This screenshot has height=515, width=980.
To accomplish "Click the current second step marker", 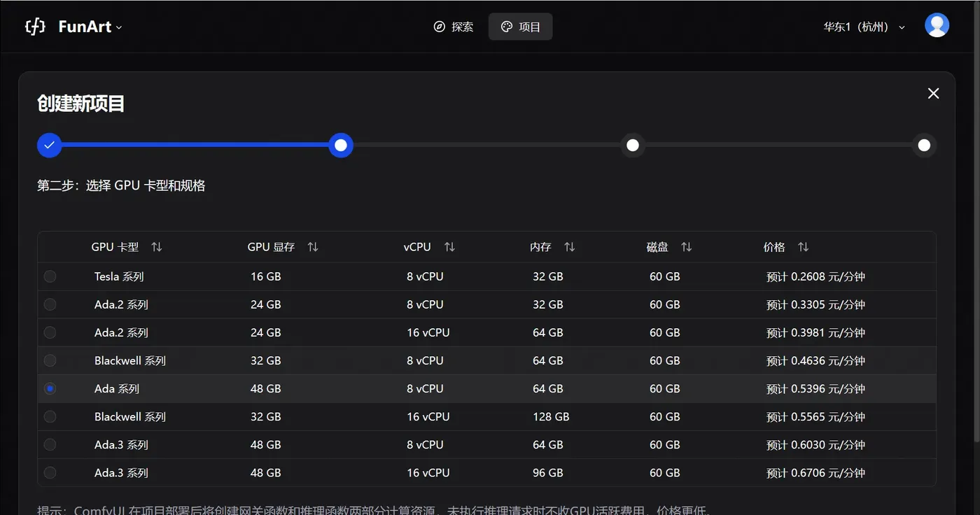I will (341, 145).
